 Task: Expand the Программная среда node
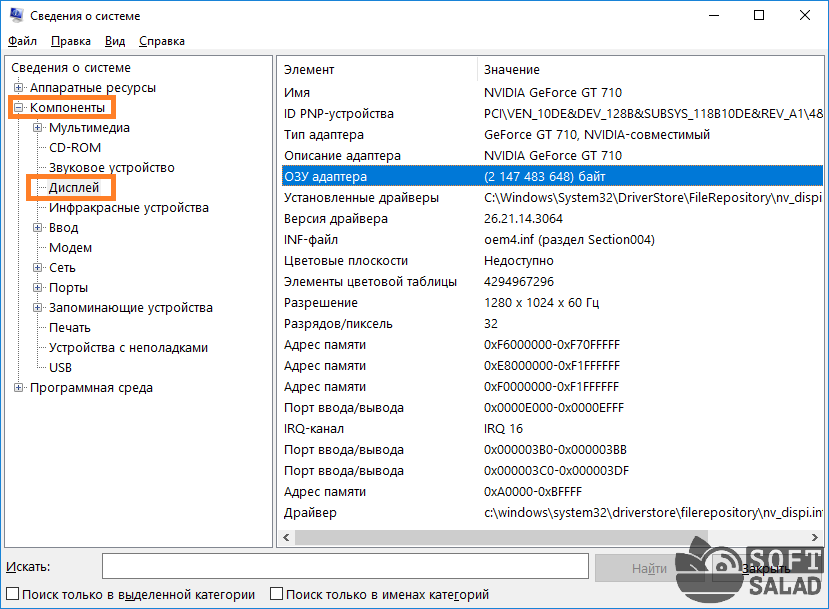(19, 388)
